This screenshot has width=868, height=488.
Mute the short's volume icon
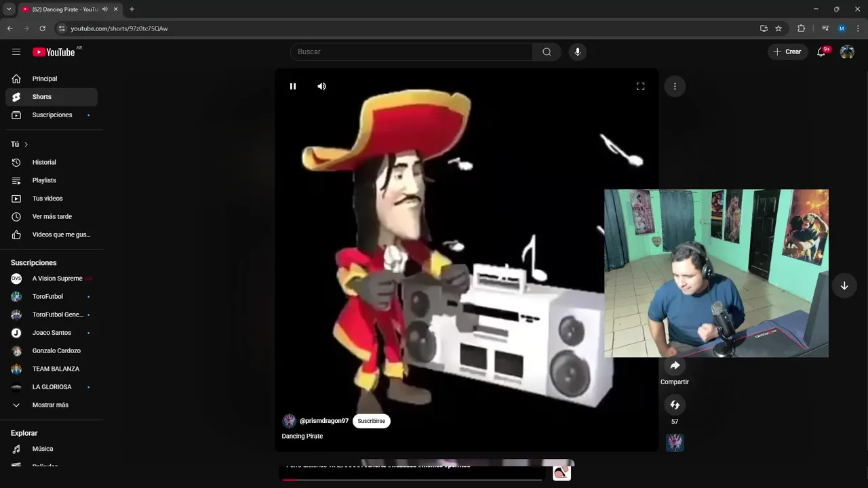point(321,86)
